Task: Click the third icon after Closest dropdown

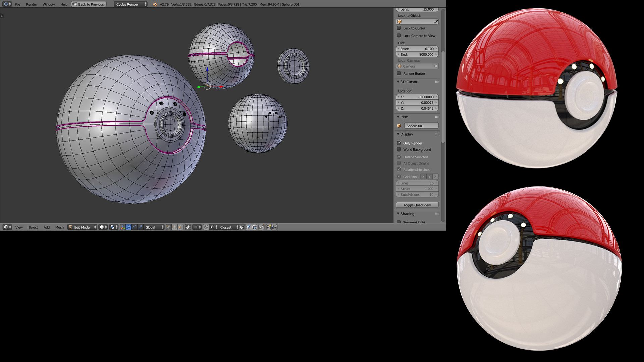Action: pyautogui.click(x=254, y=227)
